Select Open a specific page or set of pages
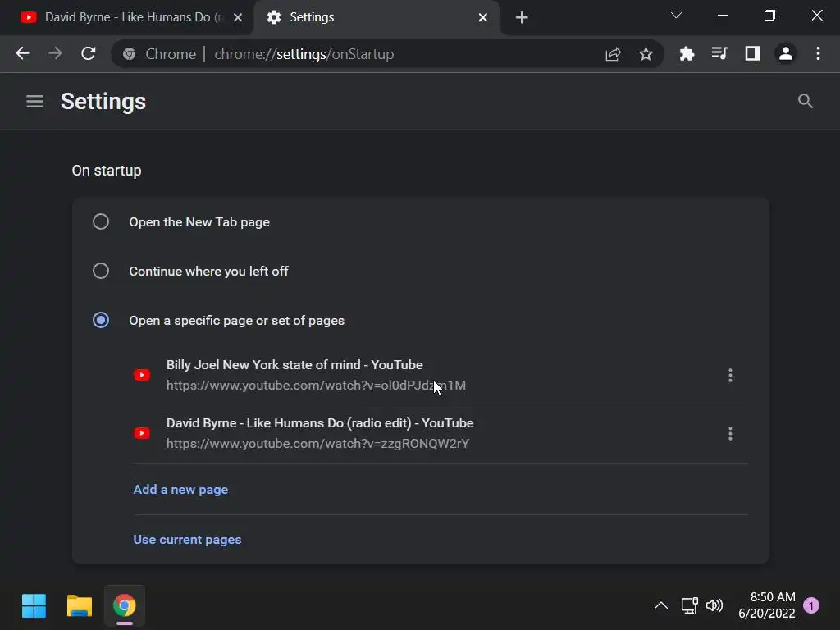Screen dimensions: 840x630 coord(101,321)
